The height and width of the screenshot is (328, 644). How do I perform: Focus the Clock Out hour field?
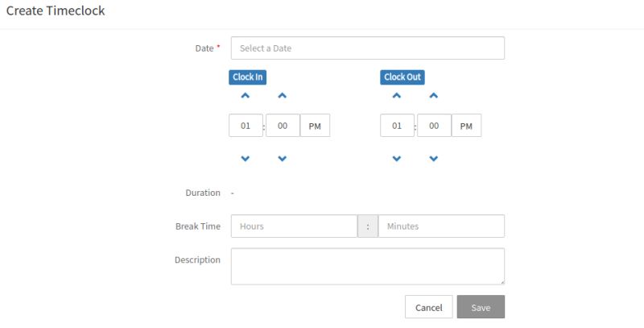397,126
